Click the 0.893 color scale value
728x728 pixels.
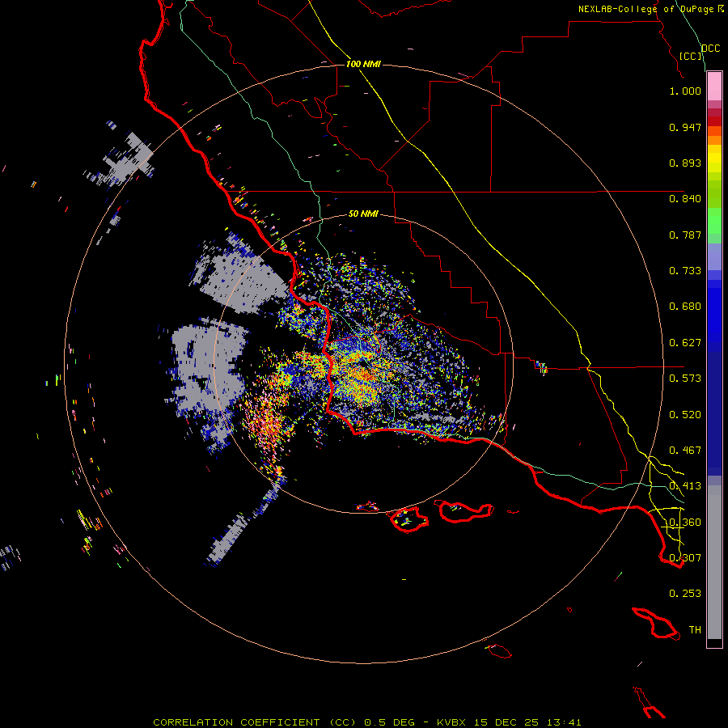coord(685,163)
